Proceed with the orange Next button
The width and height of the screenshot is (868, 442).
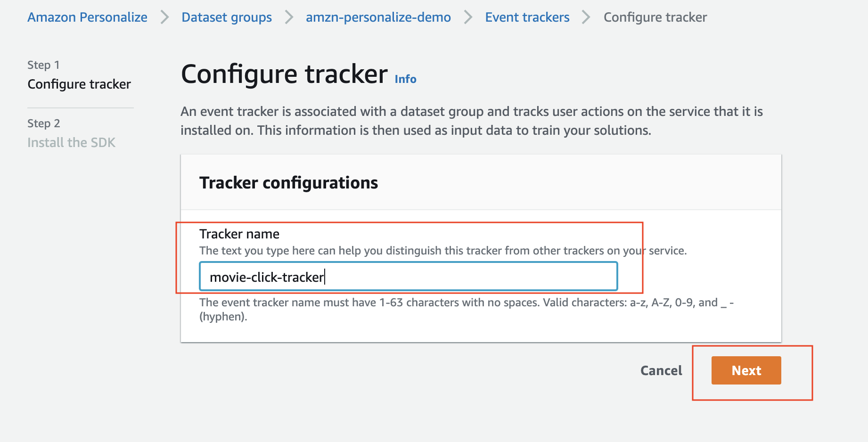point(746,370)
